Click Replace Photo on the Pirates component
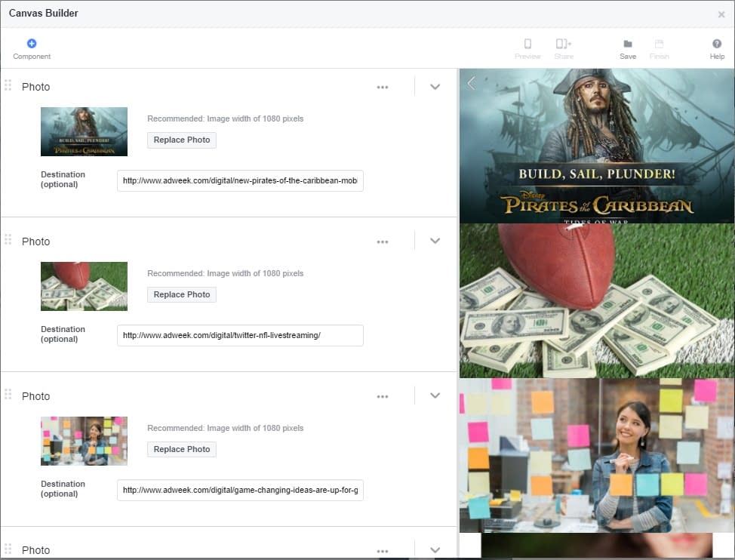Screen dimensions: 735x560 (x=181, y=140)
